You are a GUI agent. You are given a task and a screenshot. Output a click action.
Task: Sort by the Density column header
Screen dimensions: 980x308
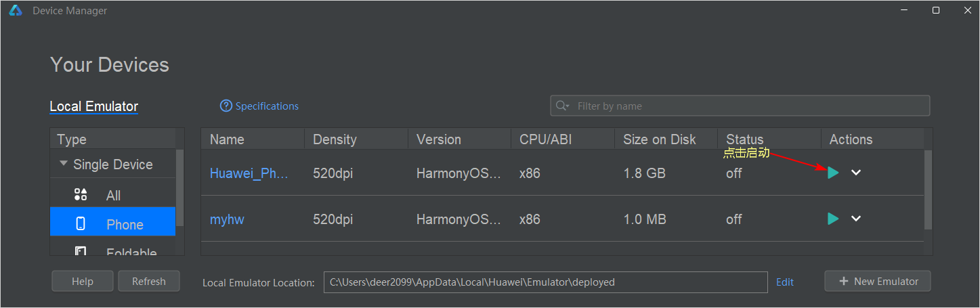point(356,139)
